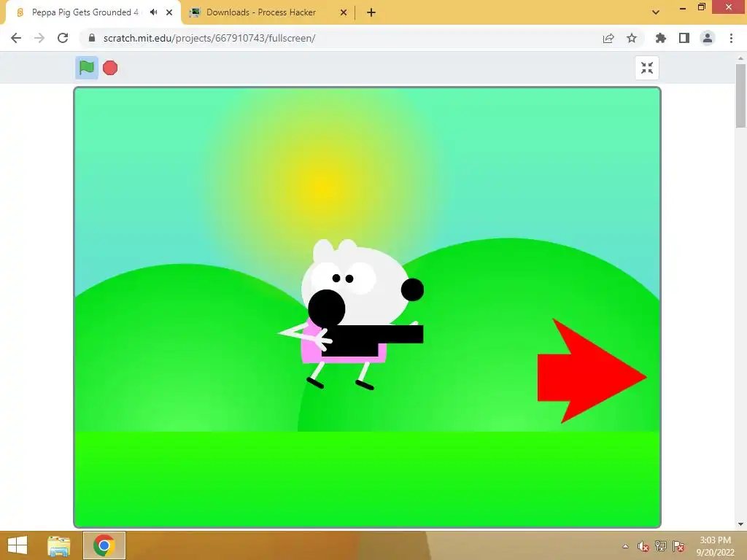Show hidden system tray icons

(625, 546)
